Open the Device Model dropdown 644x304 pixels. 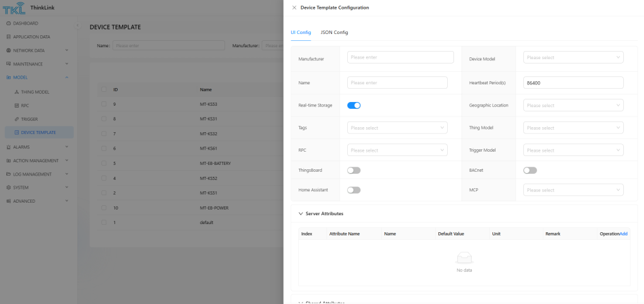[x=573, y=58]
